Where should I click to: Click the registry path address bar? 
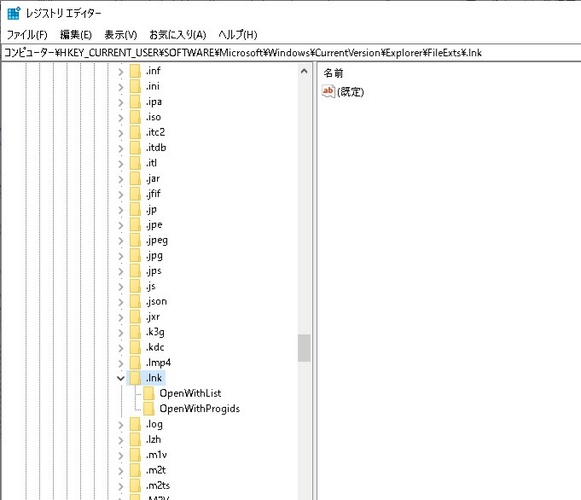tap(290, 53)
